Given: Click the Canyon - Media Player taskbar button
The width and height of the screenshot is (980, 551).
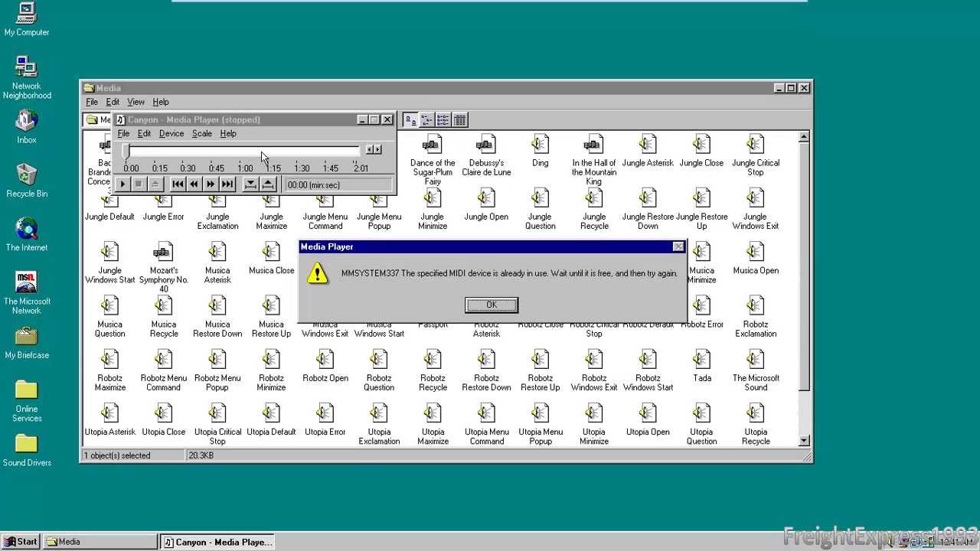Looking at the screenshot, I should 217,542.
